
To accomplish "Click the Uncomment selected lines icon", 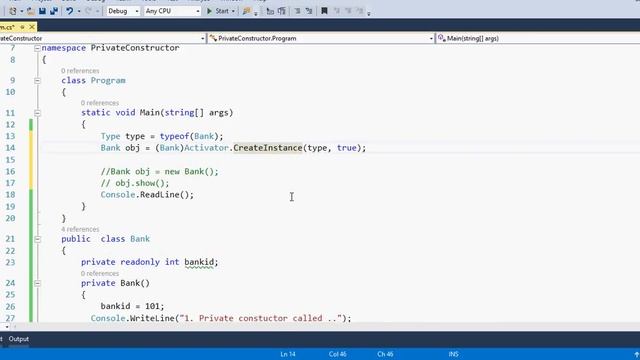I will click(x=282, y=11).
